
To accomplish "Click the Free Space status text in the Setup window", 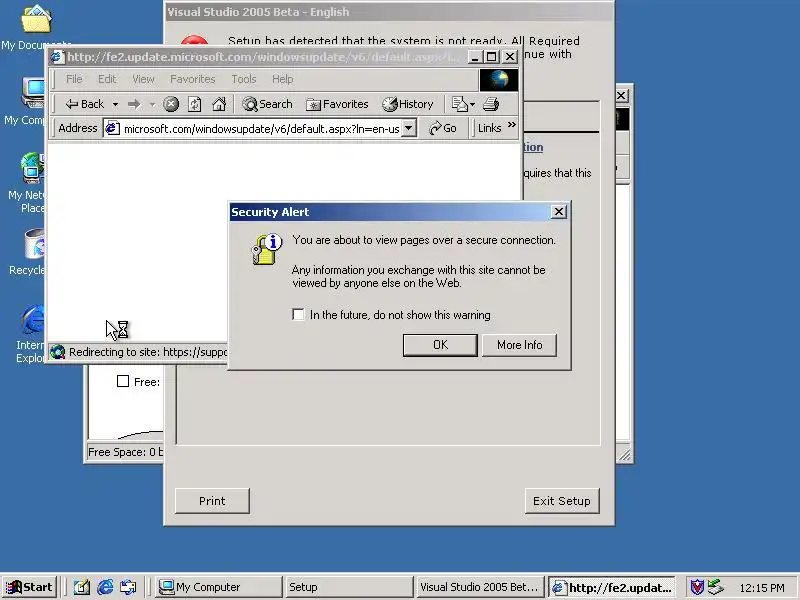I will coord(125,452).
